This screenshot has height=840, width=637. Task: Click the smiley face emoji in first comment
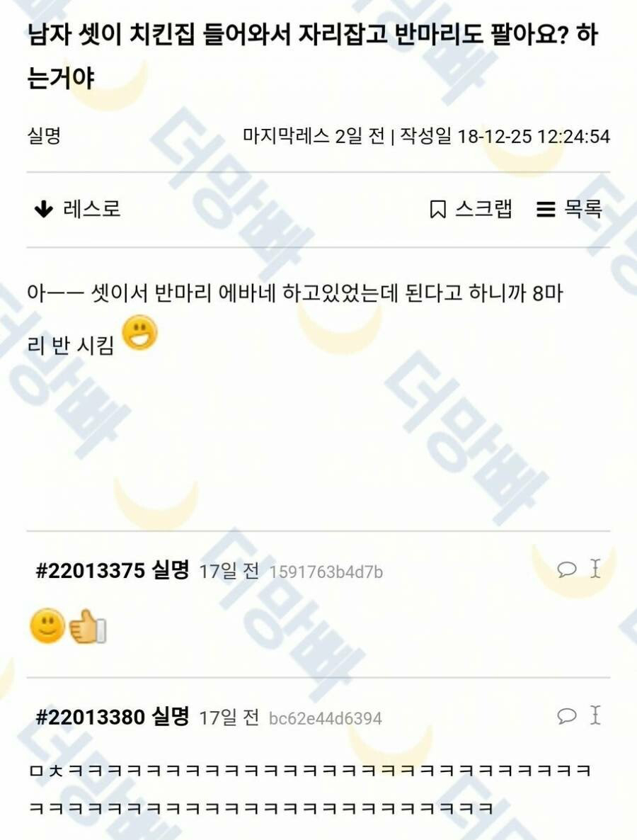click(47, 625)
